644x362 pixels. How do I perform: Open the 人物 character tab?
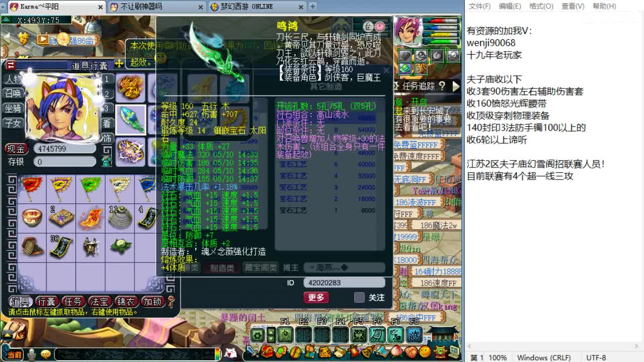[x=13, y=79]
